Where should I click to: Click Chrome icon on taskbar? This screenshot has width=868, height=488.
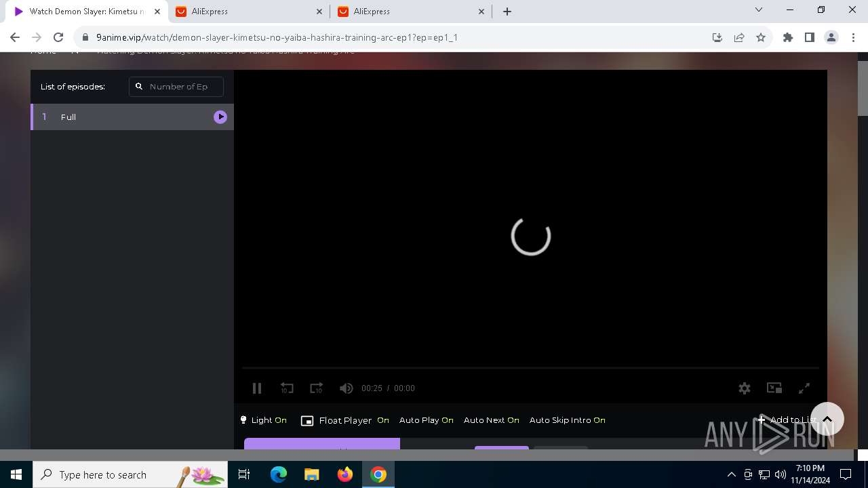pyautogui.click(x=378, y=474)
